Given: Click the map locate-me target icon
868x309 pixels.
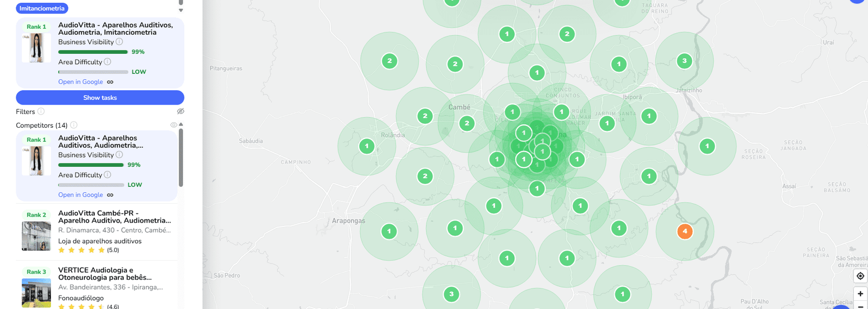Looking at the screenshot, I should coord(860,276).
